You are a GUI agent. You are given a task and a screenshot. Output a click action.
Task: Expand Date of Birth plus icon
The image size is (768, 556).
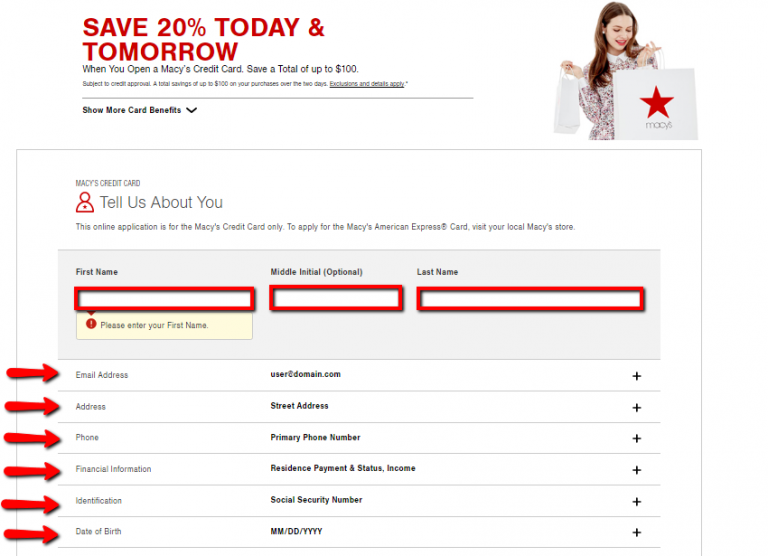636,532
